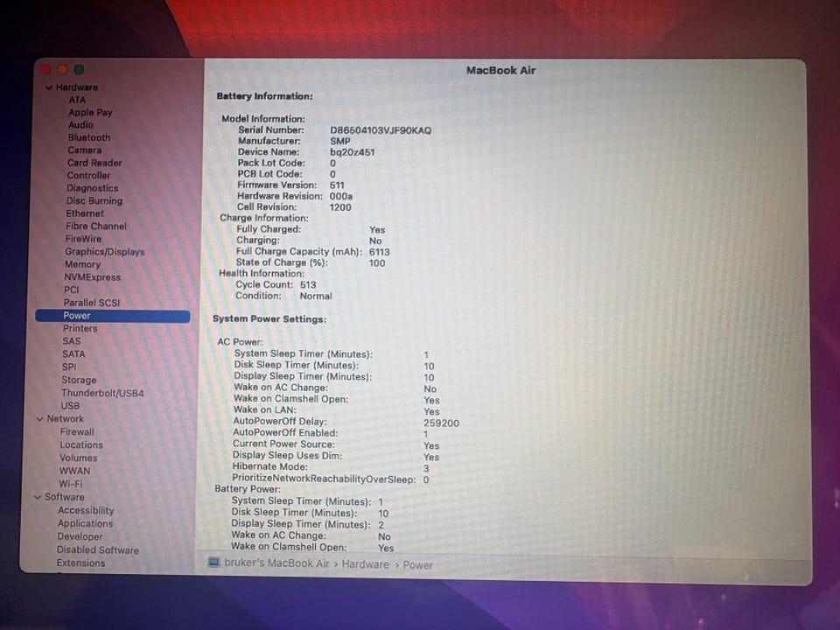Viewport: 840px width, 630px height.
Task: Select Card Reader in the sidebar
Action: tap(94, 163)
